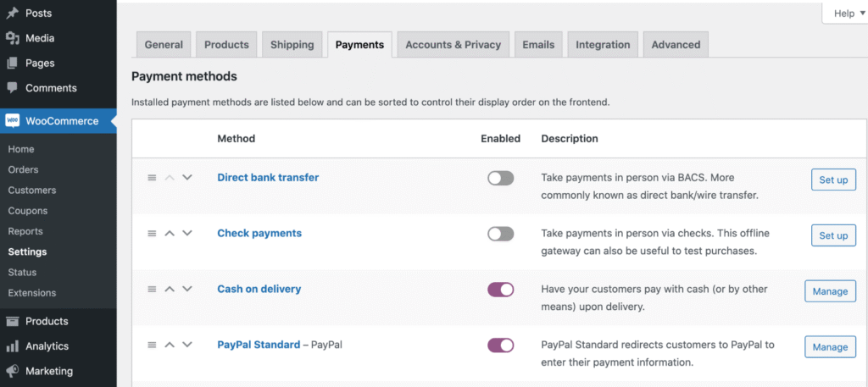The height and width of the screenshot is (387, 868).
Task: Enable the Direct bank transfer toggle
Action: pos(500,178)
